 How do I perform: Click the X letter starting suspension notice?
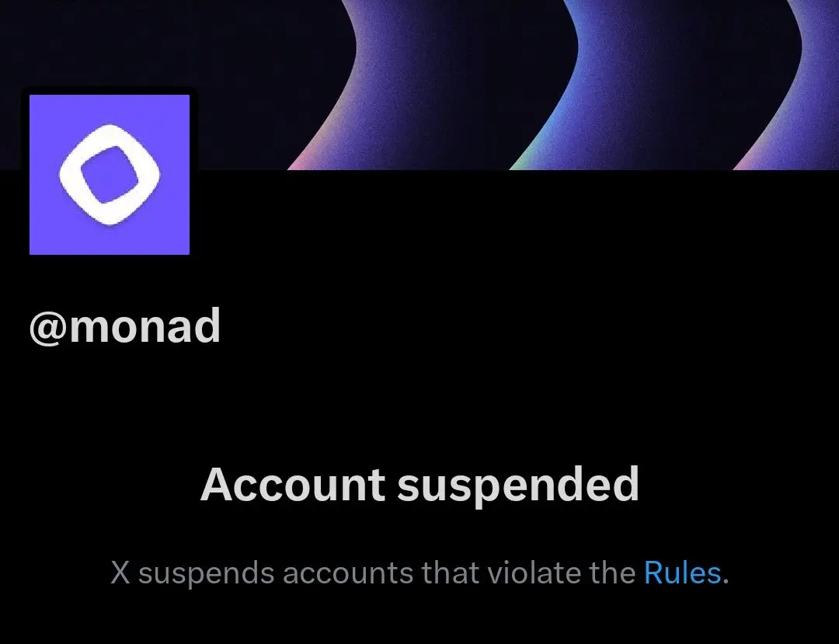click(120, 573)
